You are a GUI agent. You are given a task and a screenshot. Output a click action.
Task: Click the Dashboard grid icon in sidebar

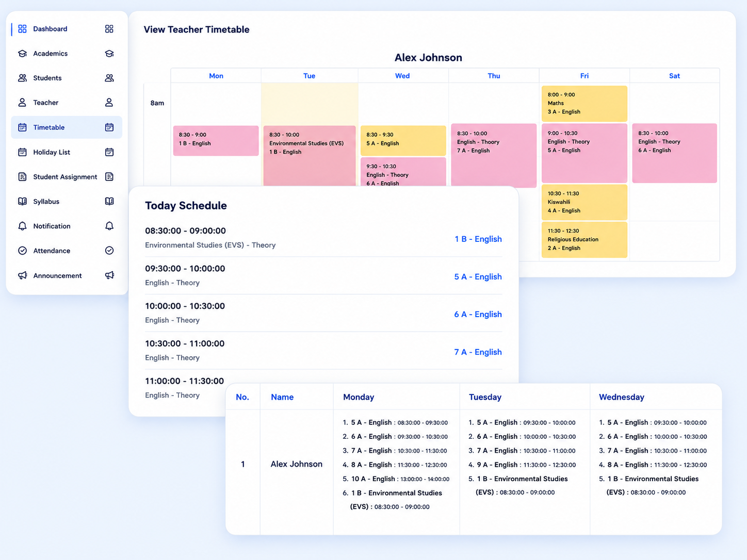[22, 29]
